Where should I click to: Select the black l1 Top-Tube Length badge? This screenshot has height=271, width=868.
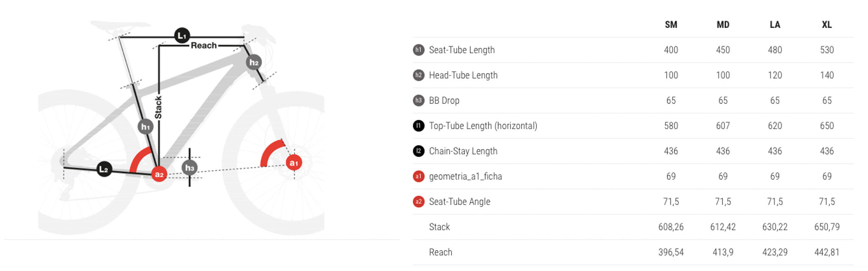tap(418, 126)
